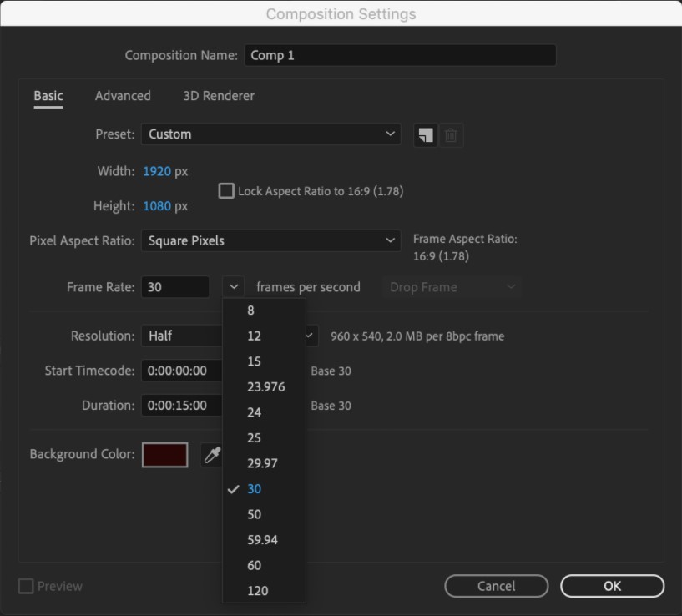
Task: Switch to the Basic tab
Action: (48, 96)
